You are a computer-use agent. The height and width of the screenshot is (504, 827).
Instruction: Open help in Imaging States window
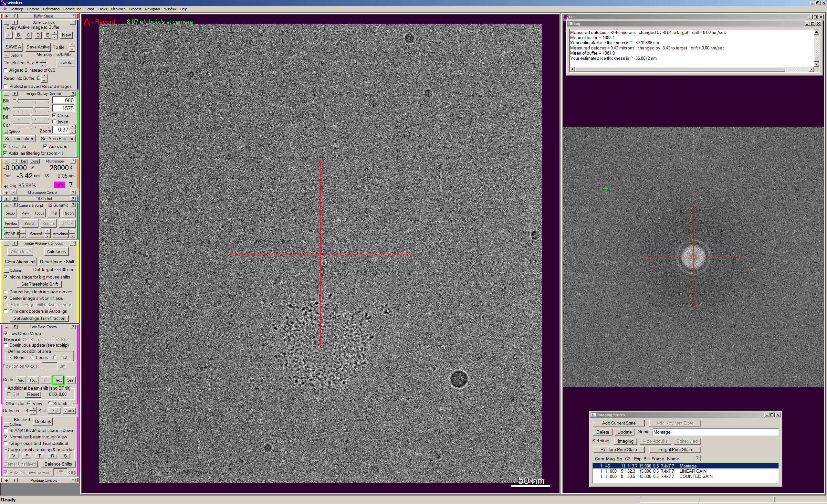coord(697,458)
